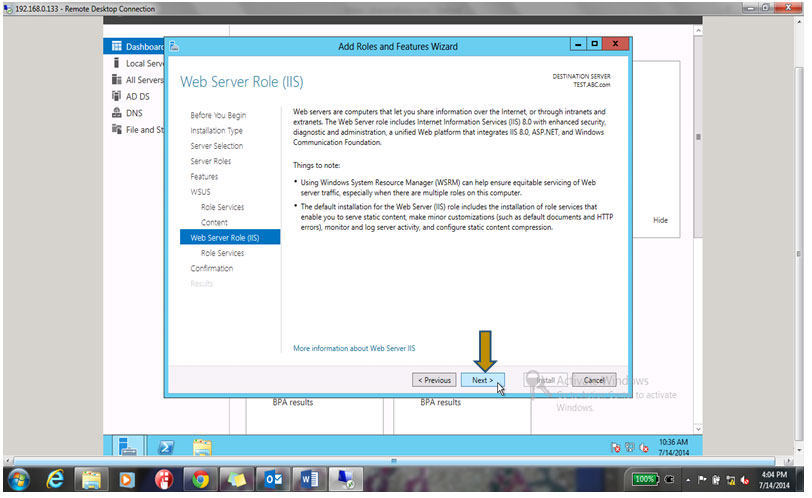Click the Previous button in the wizard
The width and height of the screenshot is (812, 498).
click(434, 380)
